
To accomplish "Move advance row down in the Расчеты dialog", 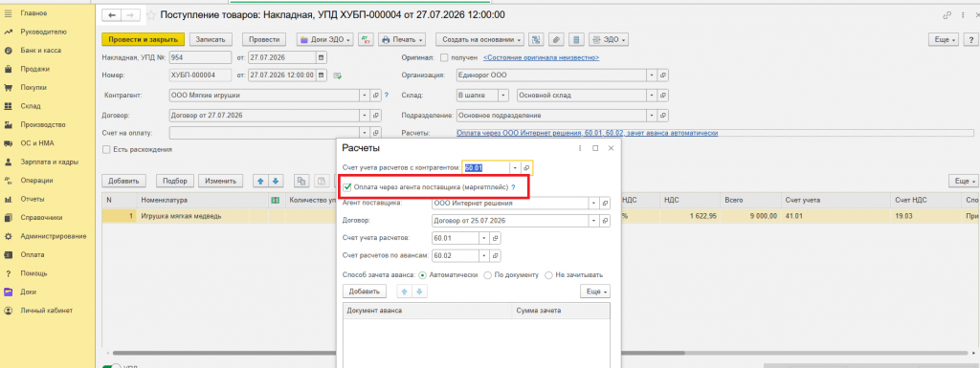I will 419,292.
